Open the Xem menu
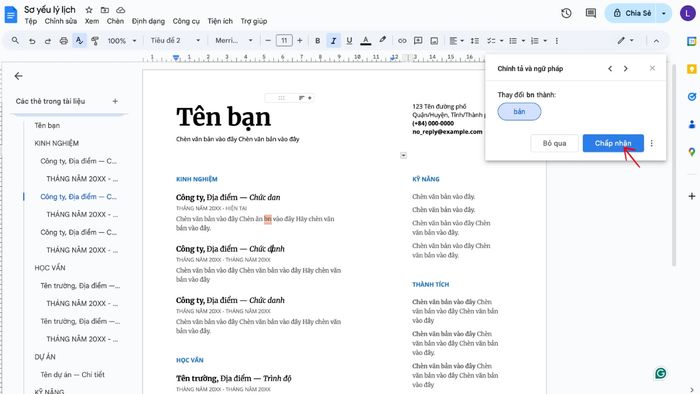This screenshot has width=700, height=394. pyautogui.click(x=92, y=21)
